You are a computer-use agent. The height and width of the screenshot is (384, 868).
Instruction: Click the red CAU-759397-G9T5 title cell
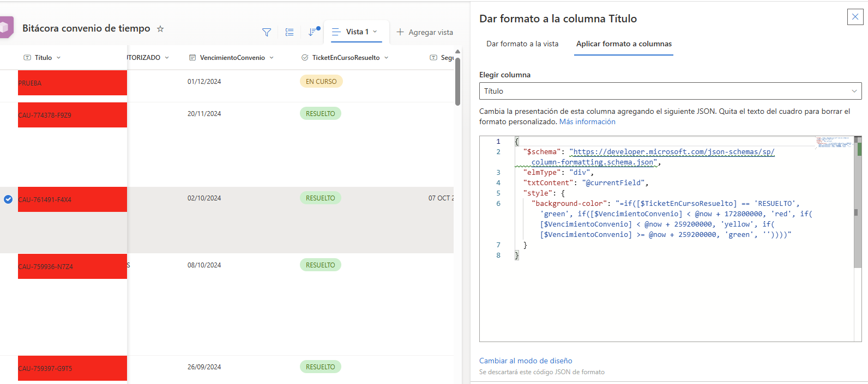tap(73, 368)
